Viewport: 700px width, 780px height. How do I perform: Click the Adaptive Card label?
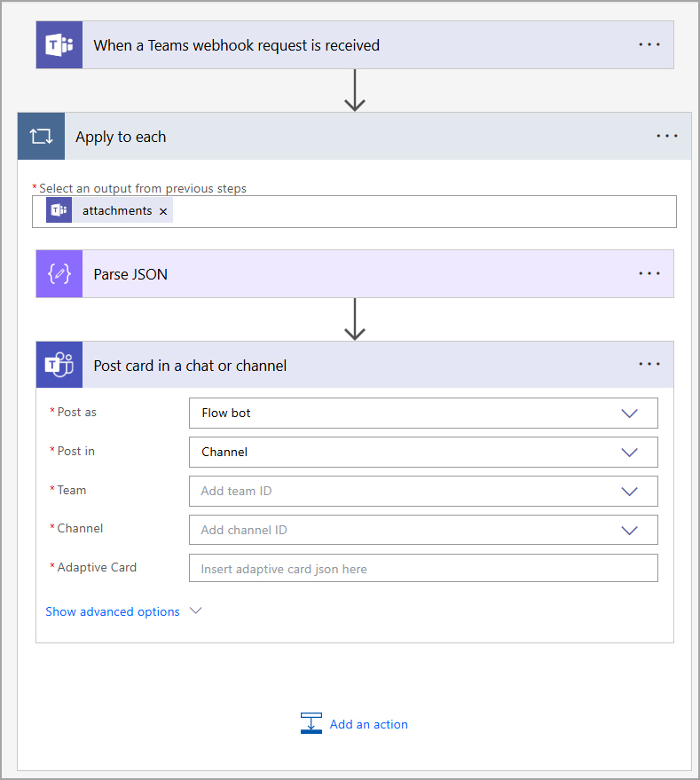[x=97, y=567]
